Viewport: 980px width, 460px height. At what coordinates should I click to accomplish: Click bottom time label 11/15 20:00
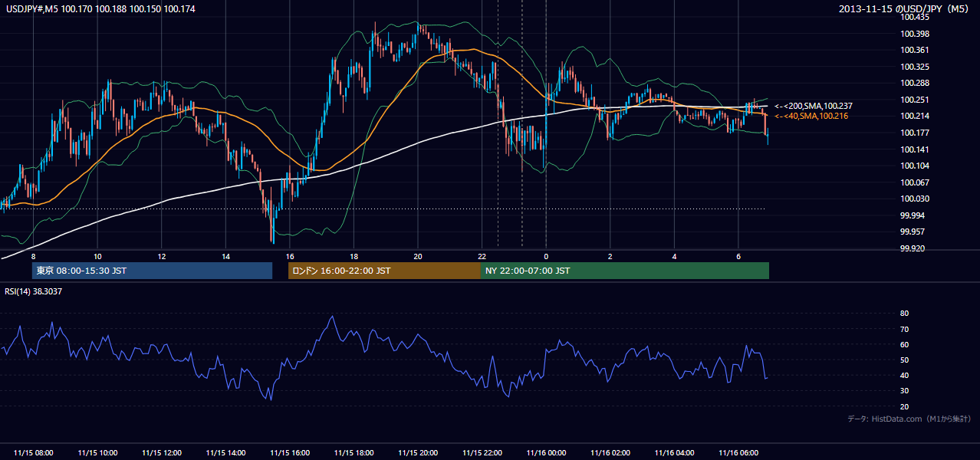pos(418,453)
